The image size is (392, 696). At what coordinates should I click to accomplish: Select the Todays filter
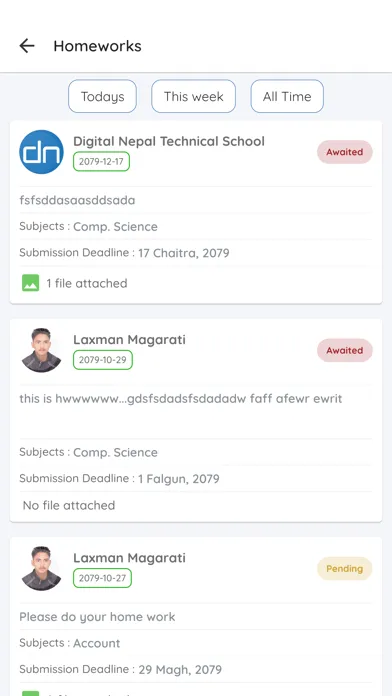(103, 96)
